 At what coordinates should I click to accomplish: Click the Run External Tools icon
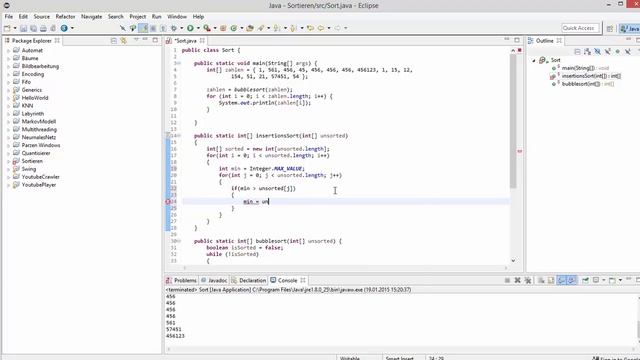point(207,28)
